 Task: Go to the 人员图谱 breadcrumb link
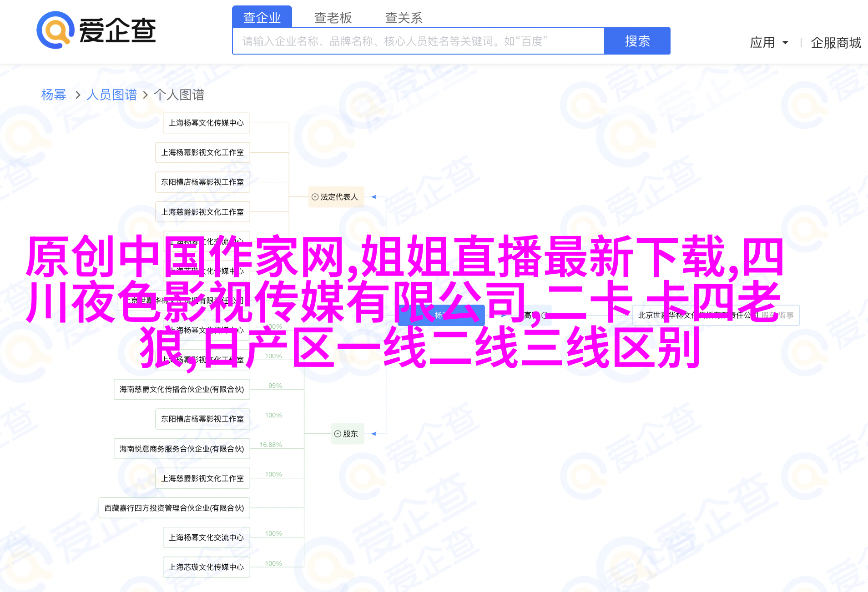[x=111, y=95]
